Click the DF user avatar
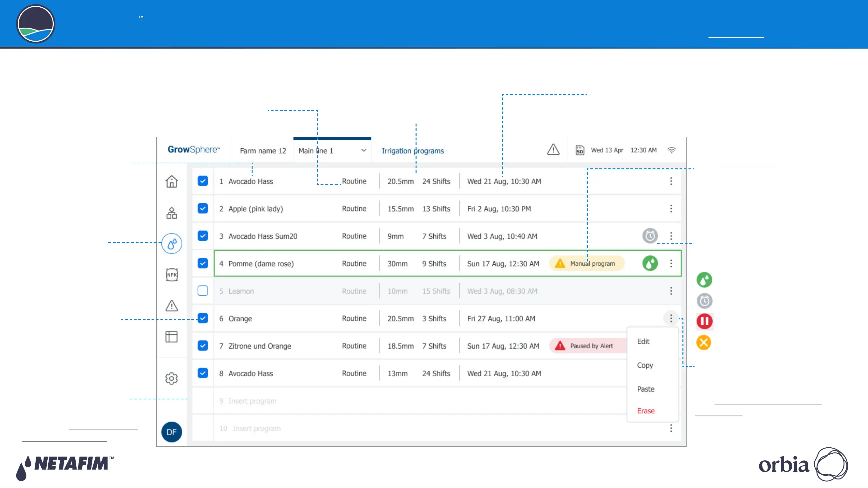 (x=172, y=432)
